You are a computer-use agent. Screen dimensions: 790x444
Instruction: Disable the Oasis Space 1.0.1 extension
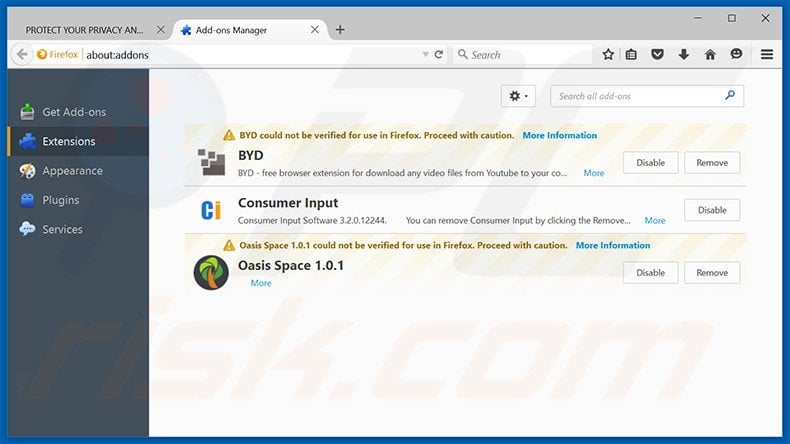point(650,273)
